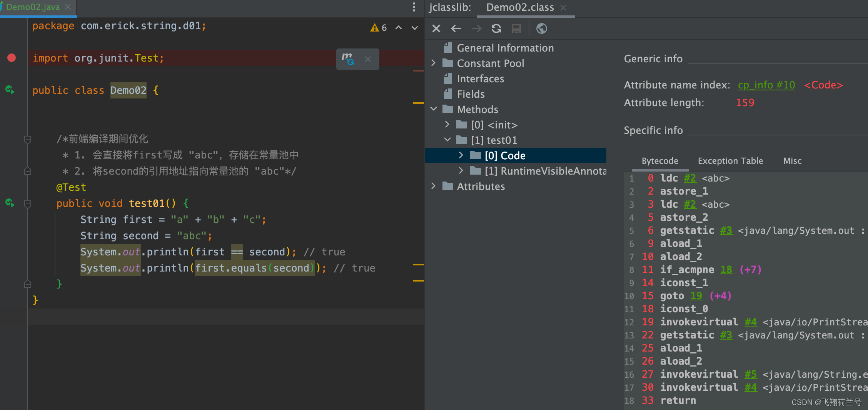The image size is (868, 410).
Task: Expand the Attributes node
Action: tap(434, 186)
